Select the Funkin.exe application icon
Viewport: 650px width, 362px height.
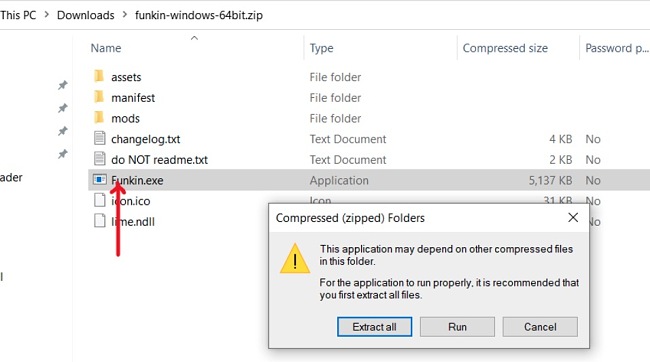[100, 180]
